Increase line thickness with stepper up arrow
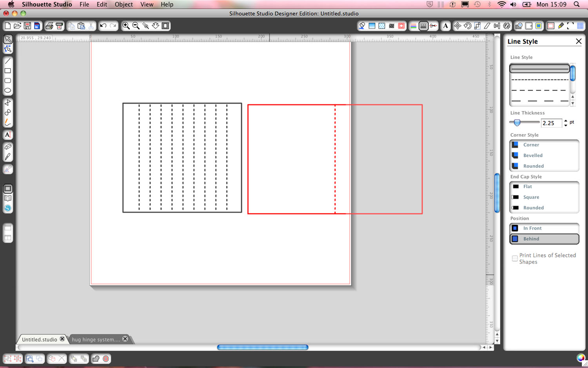The image size is (588, 368). tap(566, 121)
